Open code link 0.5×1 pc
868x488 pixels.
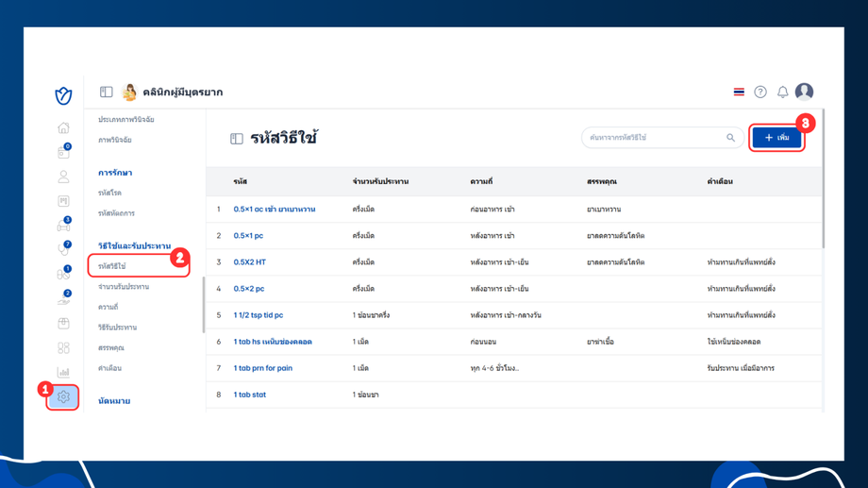coord(248,236)
